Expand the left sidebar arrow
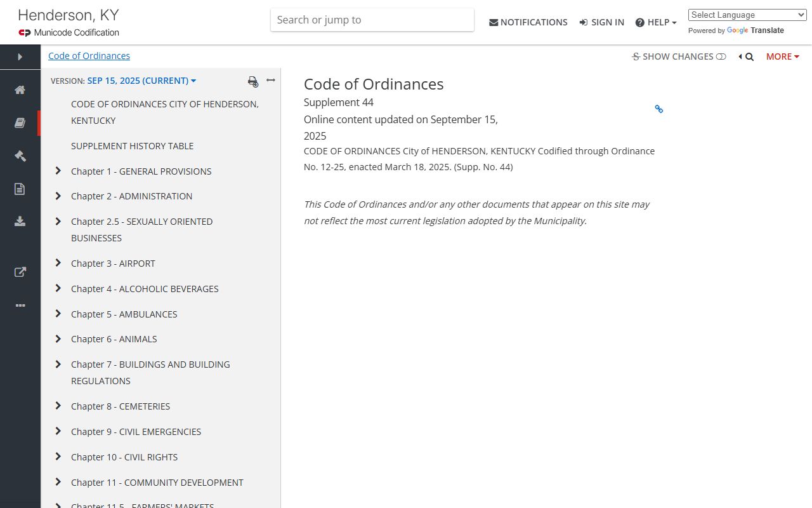This screenshot has width=812, height=508. (x=20, y=57)
